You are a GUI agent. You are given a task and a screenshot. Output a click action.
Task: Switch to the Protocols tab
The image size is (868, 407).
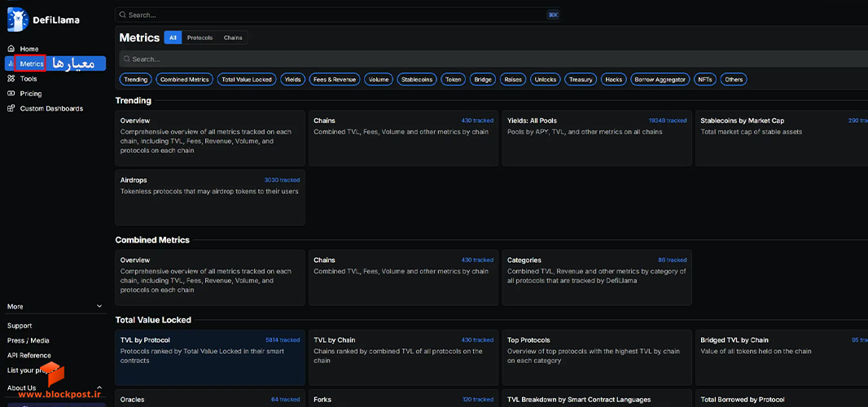pyautogui.click(x=199, y=37)
